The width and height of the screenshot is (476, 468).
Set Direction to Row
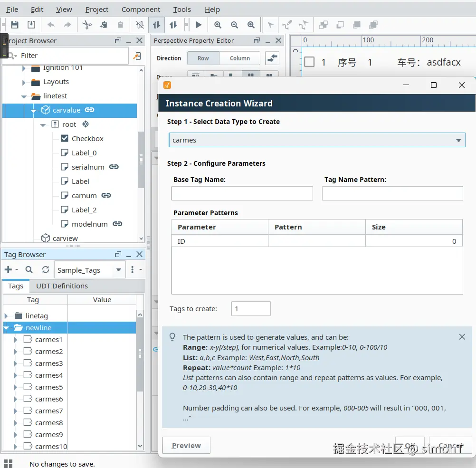203,58
